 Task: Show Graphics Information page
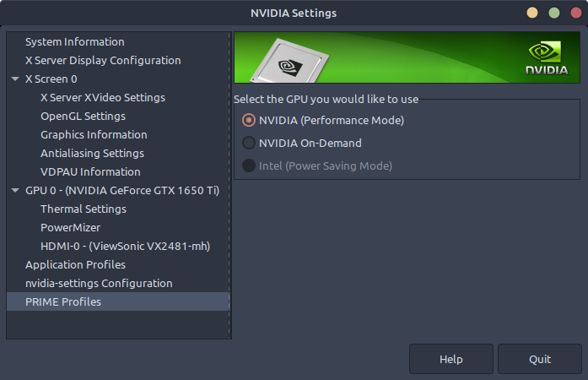click(94, 135)
